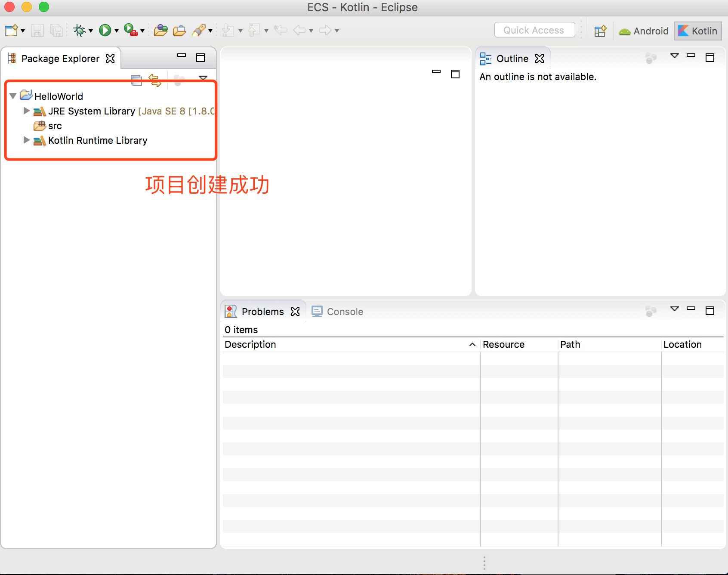
Task: Maximize the editor area
Action: click(x=455, y=74)
